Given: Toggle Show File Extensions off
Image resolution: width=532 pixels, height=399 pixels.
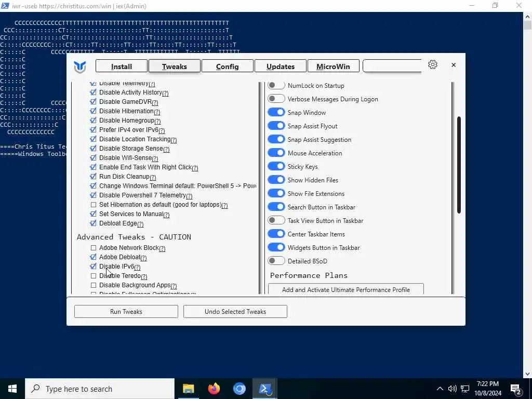Looking at the screenshot, I should [276, 193].
